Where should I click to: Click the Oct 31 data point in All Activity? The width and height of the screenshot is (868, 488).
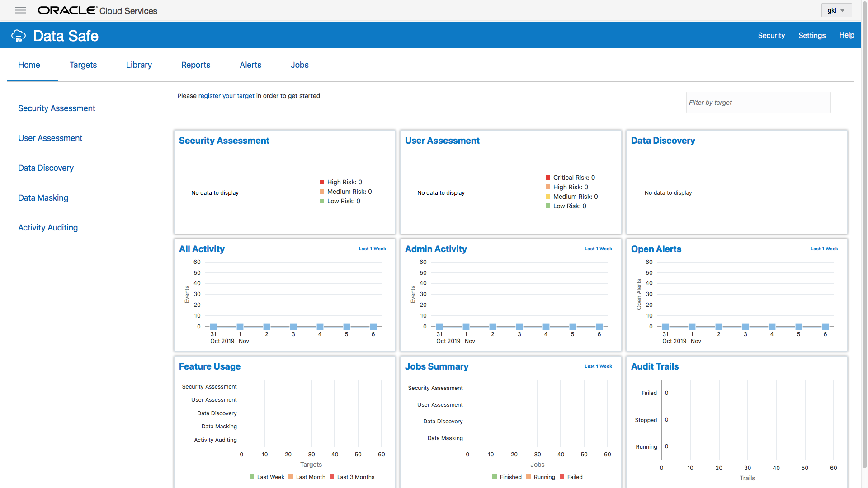pyautogui.click(x=213, y=327)
